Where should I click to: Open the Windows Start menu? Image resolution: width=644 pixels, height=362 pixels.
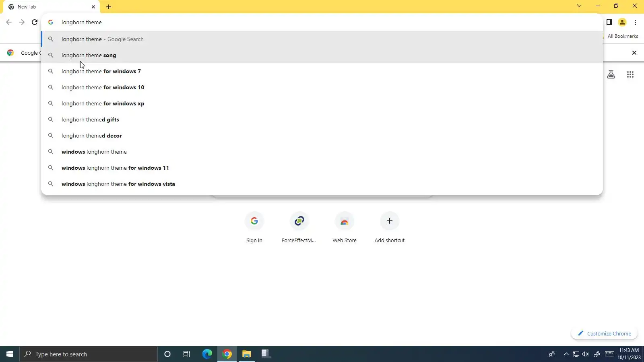point(10,354)
